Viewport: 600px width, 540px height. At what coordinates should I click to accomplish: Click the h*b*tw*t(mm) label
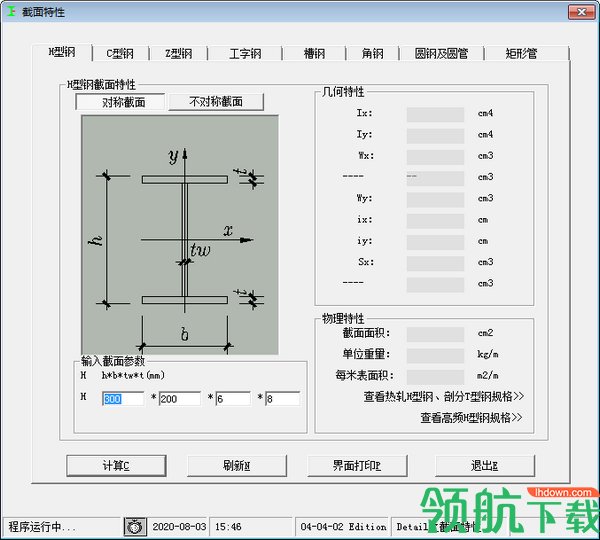133,375
